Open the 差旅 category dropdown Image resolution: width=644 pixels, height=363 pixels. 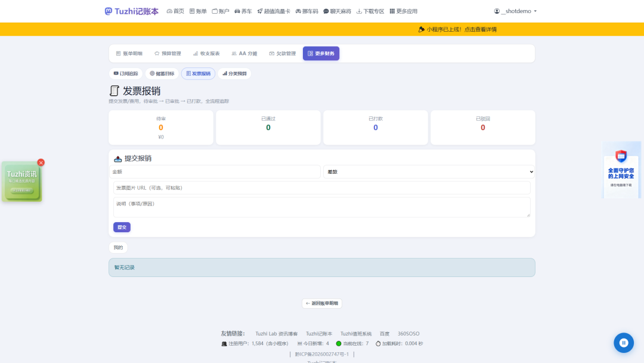[429, 172]
